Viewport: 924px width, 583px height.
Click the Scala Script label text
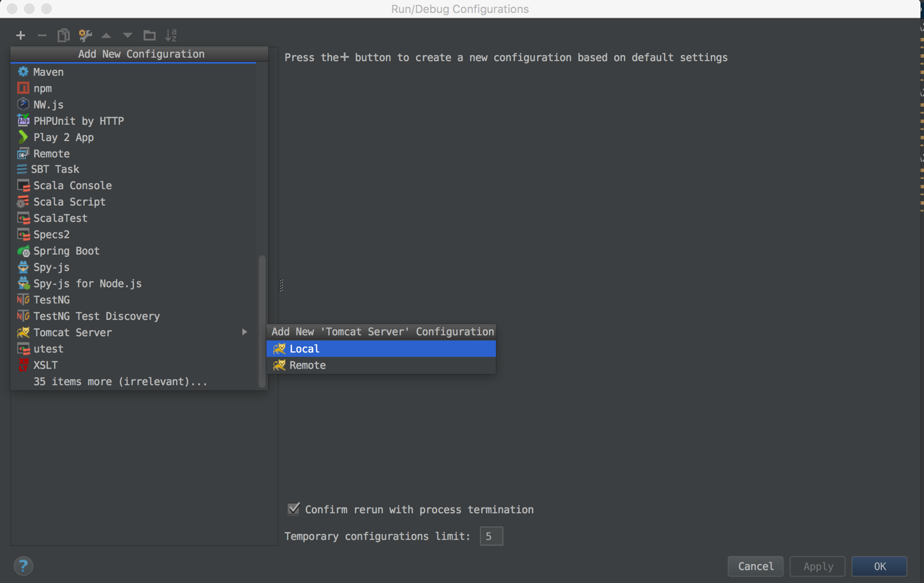coord(69,202)
